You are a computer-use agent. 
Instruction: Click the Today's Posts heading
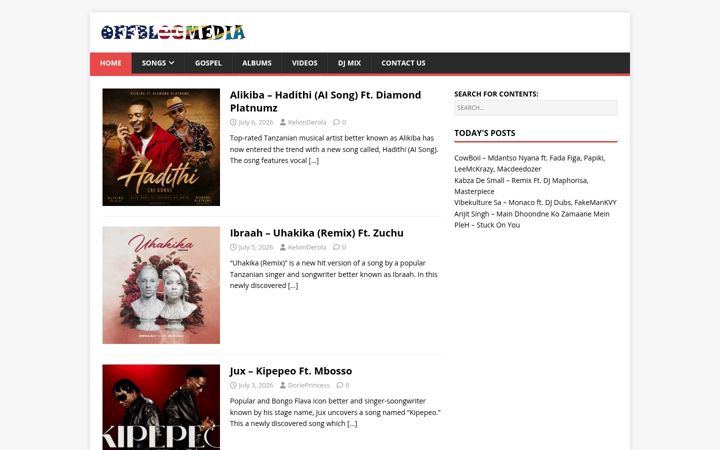click(x=485, y=133)
